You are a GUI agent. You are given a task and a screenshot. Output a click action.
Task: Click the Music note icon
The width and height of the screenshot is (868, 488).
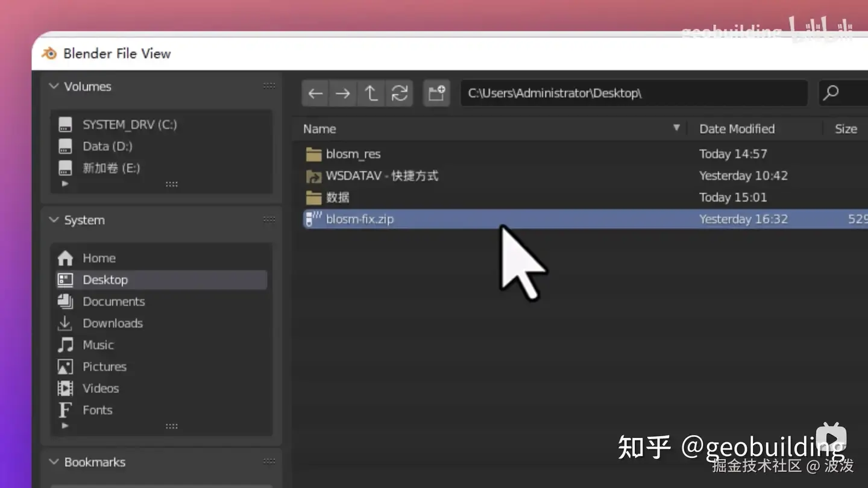click(x=65, y=345)
